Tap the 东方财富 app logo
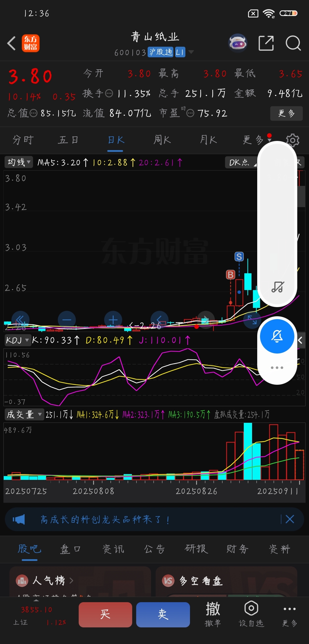309x644 pixels. pos(31,44)
